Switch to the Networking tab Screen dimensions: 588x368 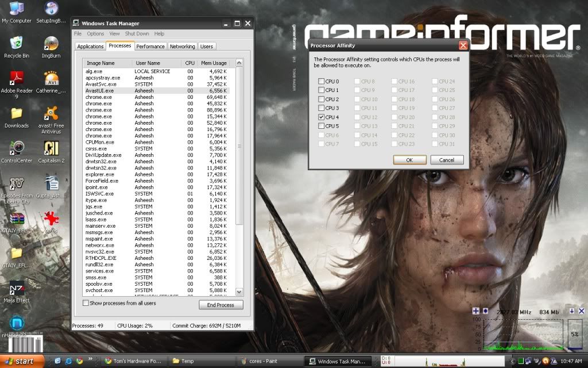click(x=182, y=47)
